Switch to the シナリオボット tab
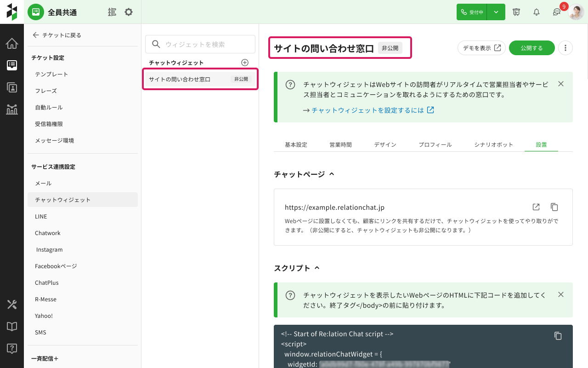The width and height of the screenshot is (588, 368). click(493, 144)
